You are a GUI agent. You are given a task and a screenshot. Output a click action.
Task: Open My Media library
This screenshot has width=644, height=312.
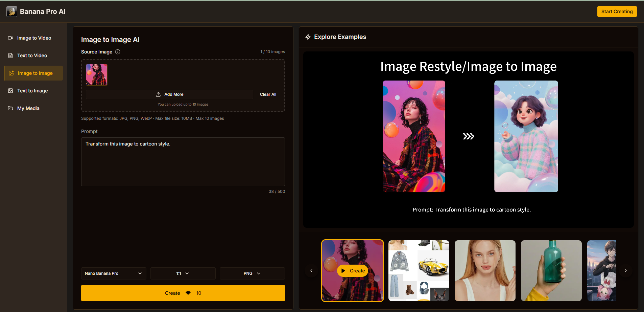tap(33, 108)
